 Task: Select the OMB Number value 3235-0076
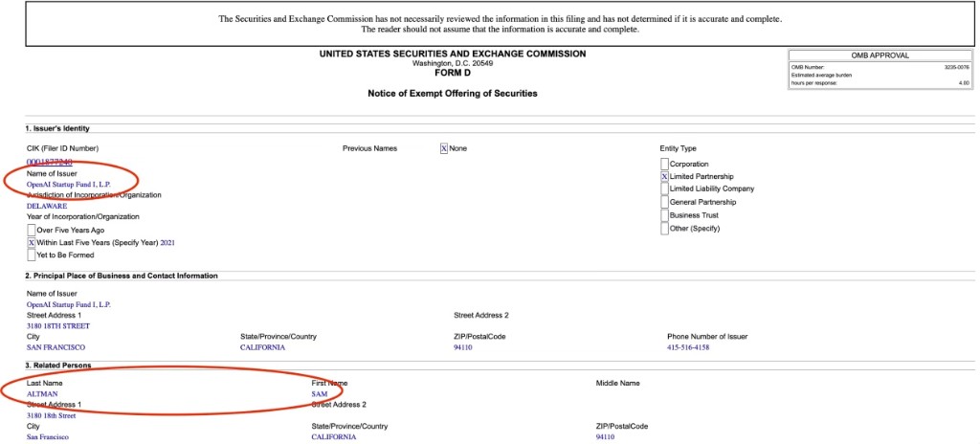[957, 67]
